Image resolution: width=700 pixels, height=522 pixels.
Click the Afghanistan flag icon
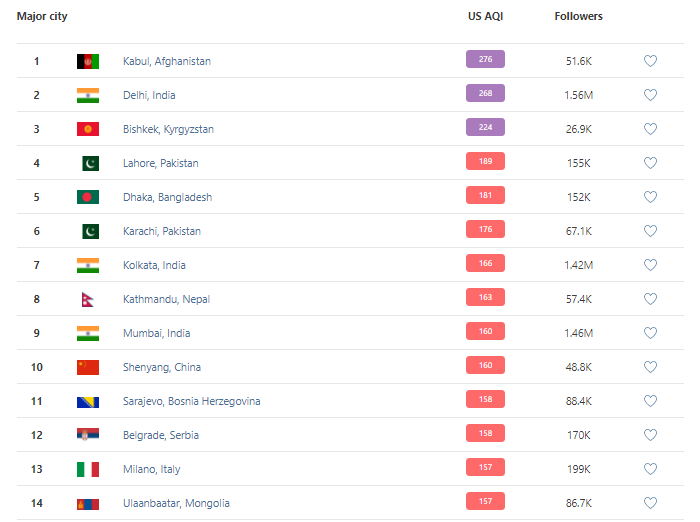(x=88, y=61)
